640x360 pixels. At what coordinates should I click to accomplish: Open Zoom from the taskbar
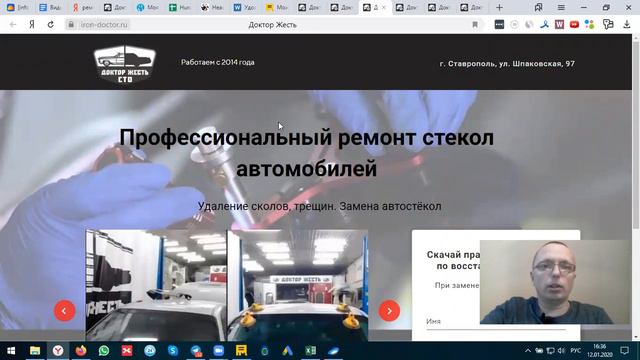coord(219,351)
